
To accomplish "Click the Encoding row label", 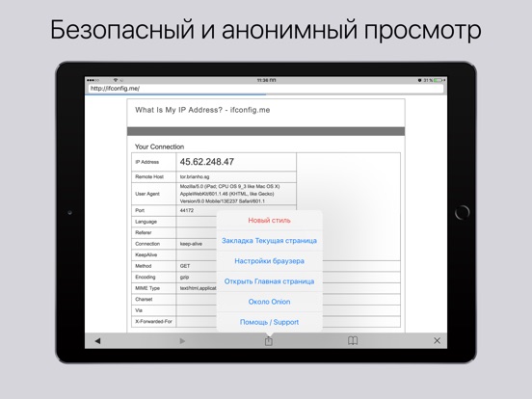I will click(x=146, y=277).
